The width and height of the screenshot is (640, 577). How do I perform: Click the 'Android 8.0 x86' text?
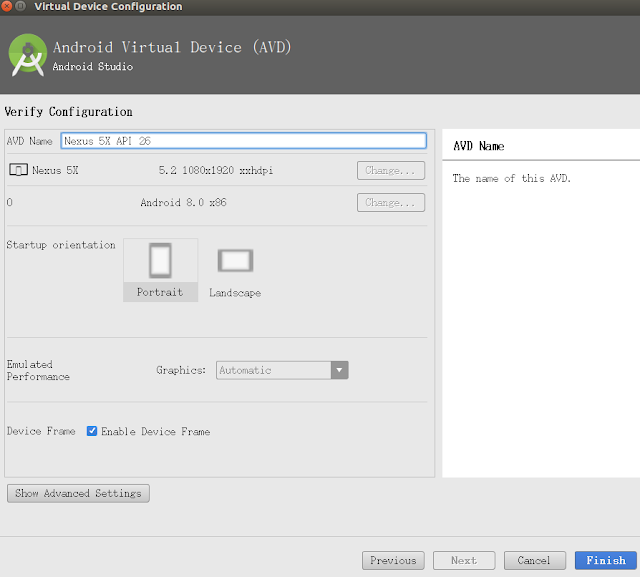point(183,202)
